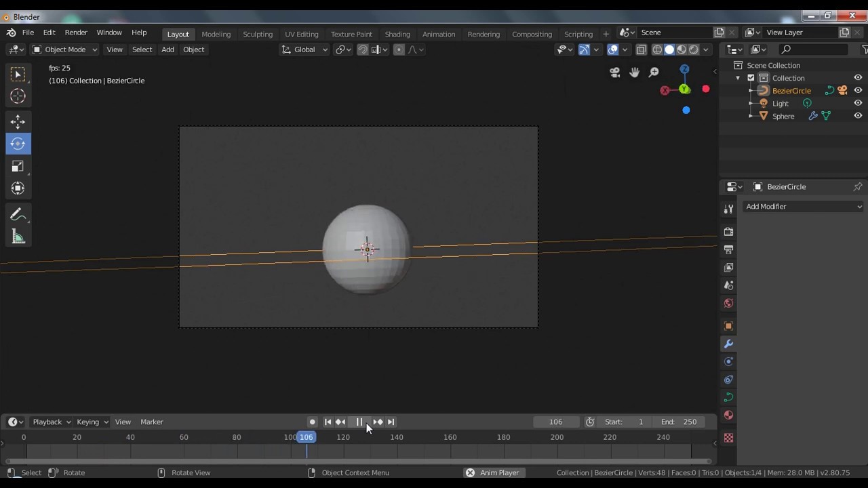Toggle auto keying record button
The height and width of the screenshot is (488, 868).
pos(312,422)
